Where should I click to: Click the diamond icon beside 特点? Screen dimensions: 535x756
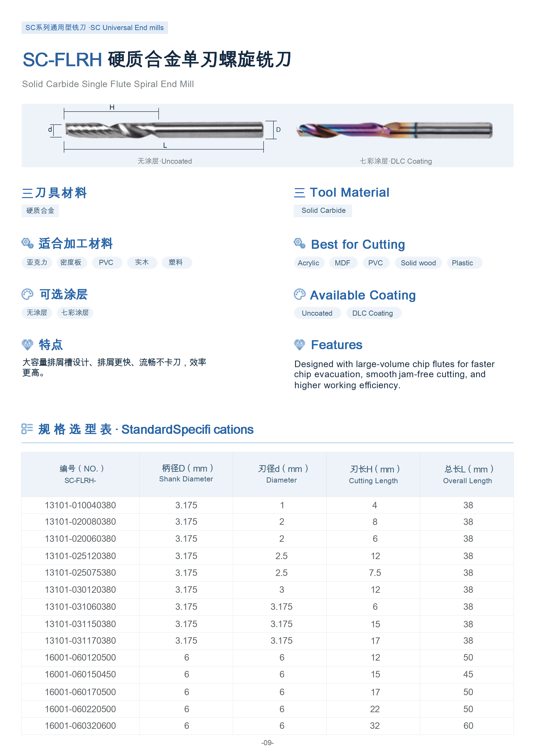(27, 345)
